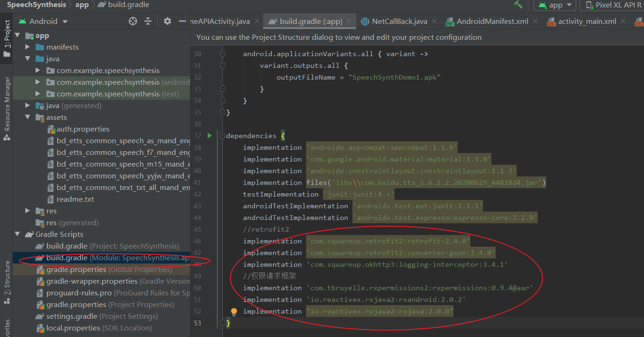The width and height of the screenshot is (644, 337).
Task: Open Project panel settings gear
Action: click(x=168, y=21)
